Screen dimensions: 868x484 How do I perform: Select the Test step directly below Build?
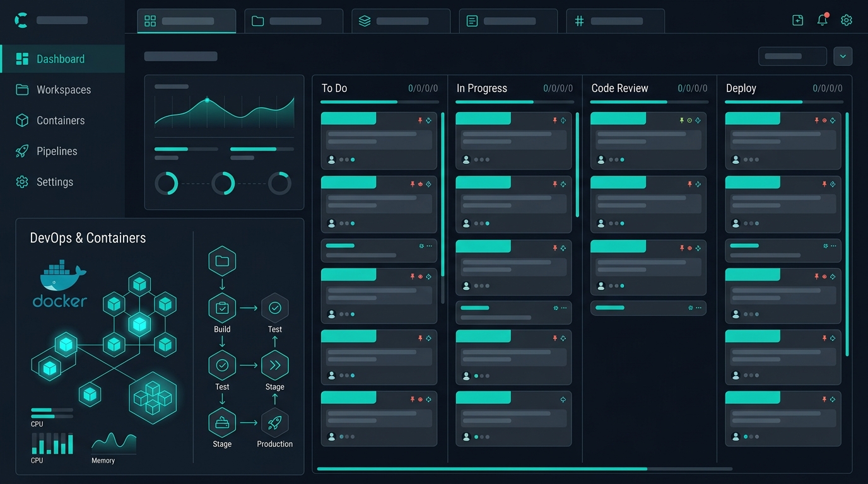[x=222, y=366]
